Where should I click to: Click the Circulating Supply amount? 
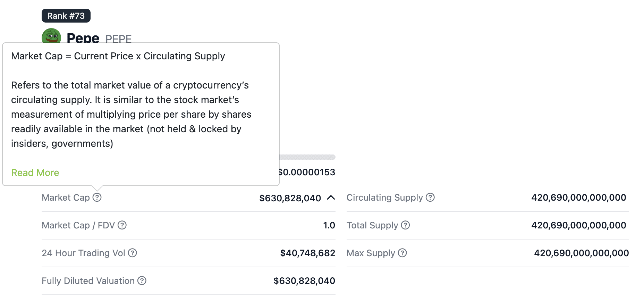[x=578, y=198]
